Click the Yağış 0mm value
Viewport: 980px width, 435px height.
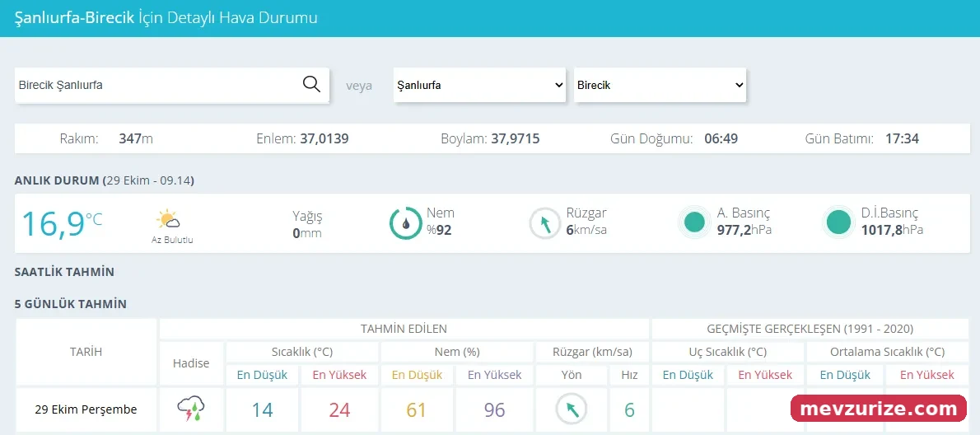(307, 232)
